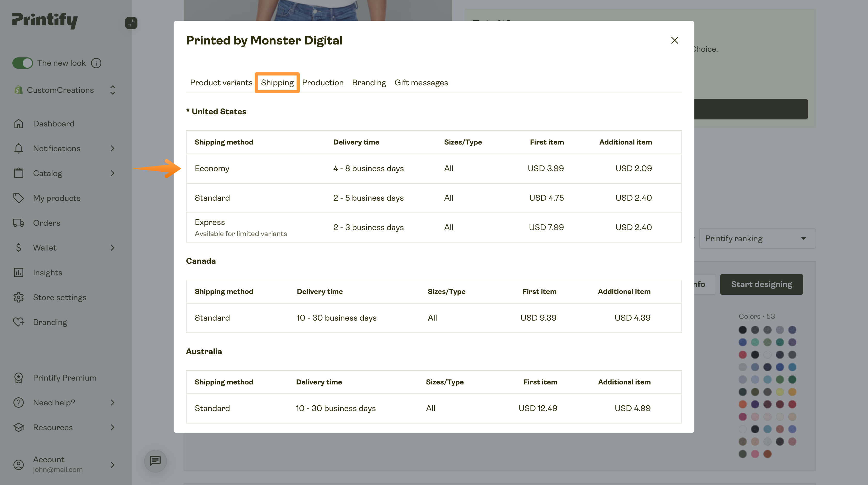Click the Notifications bell icon
This screenshot has width=868, height=485.
(19, 148)
